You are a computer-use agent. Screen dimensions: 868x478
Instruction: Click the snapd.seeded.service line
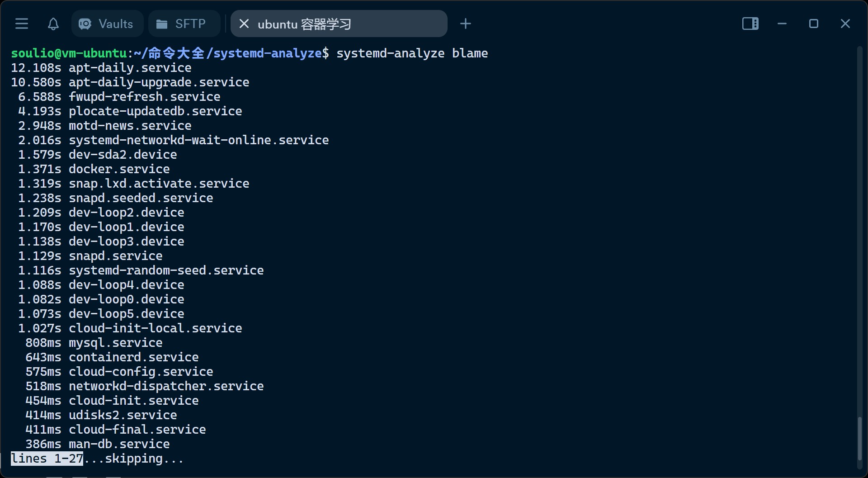[x=116, y=198]
